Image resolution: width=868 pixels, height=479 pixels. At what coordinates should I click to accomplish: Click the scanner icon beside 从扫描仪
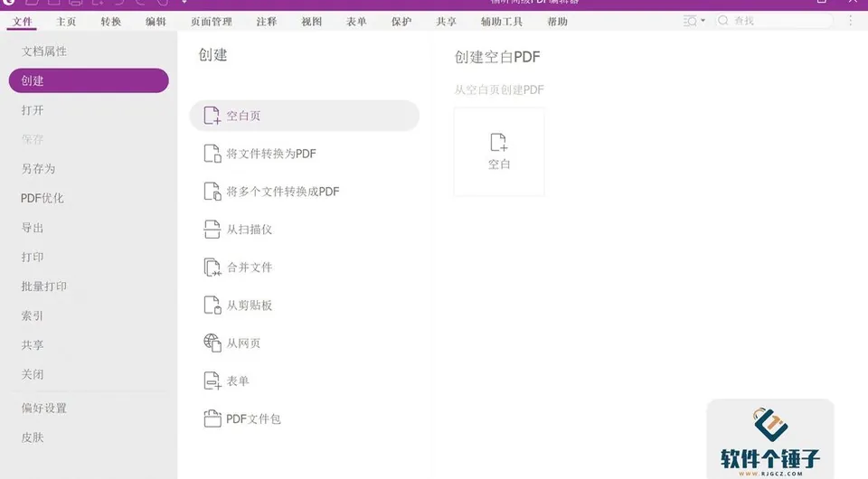[212, 230]
